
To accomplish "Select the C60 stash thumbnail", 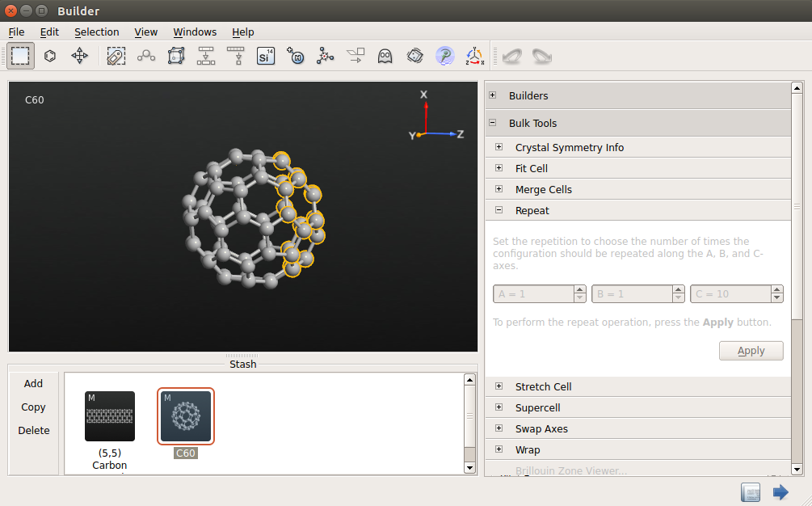I will 186,416.
